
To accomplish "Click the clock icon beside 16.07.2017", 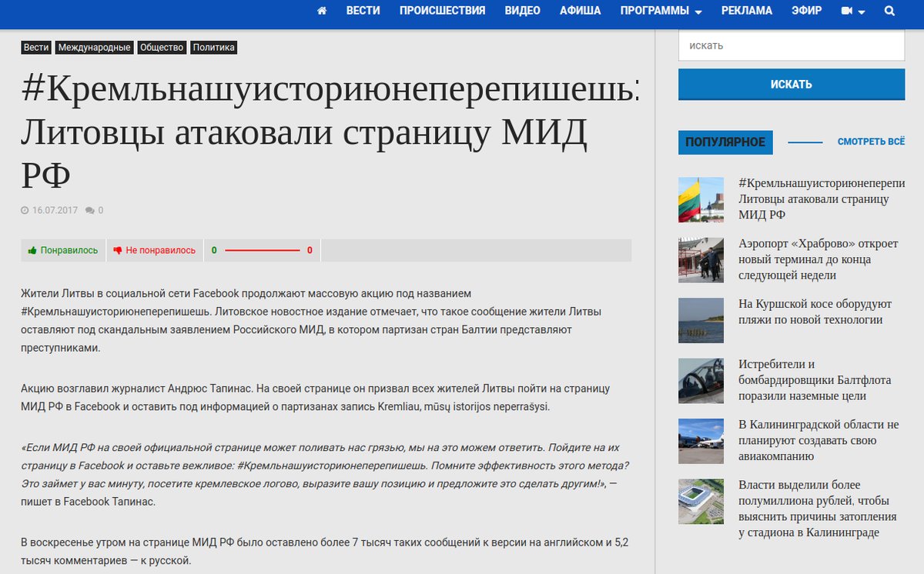I will [25, 211].
